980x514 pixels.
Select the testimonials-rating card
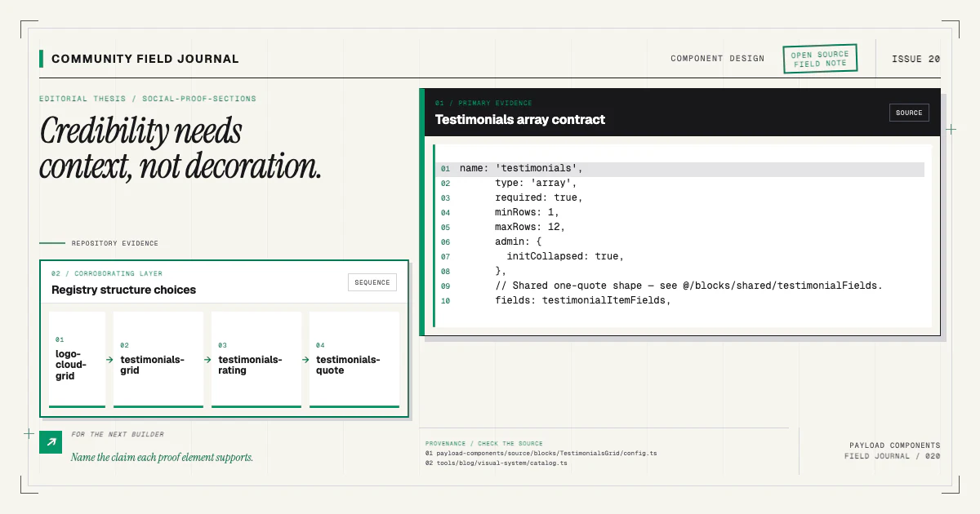[x=256, y=360]
